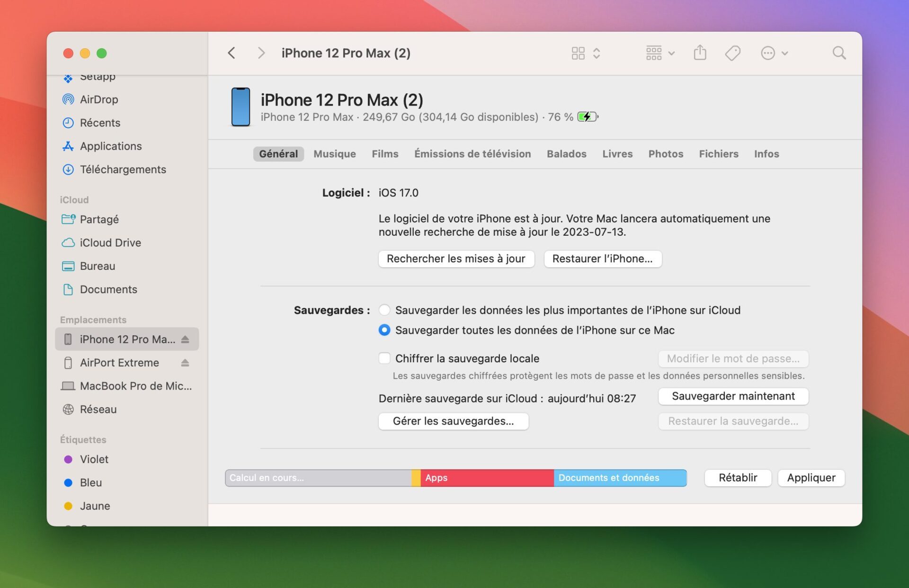Screen dimensions: 909x588
Task: Click the Calcul en cours segment
Action: (318, 478)
